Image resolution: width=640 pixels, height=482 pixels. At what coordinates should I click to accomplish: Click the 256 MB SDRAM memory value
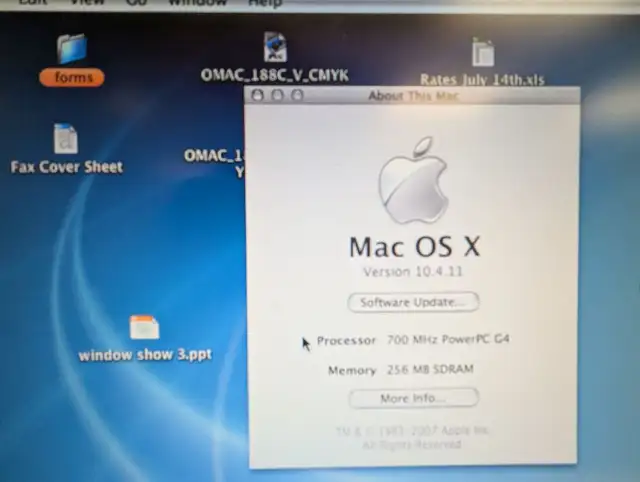(430, 369)
